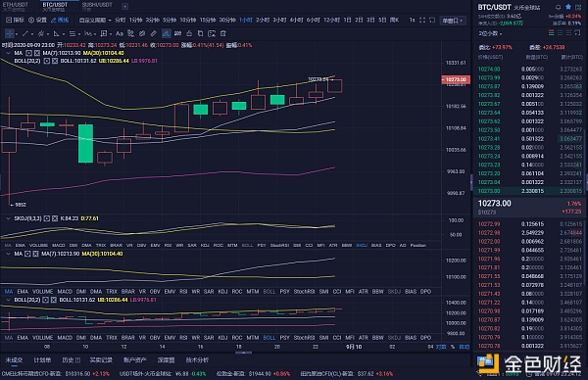This screenshot has width=588, height=380.
Task: Collapse the main chart MA indicator list
Action: [x=8, y=53]
